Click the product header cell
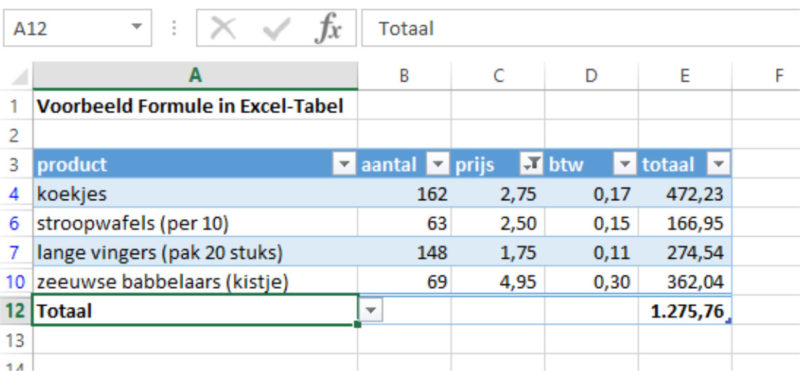The width and height of the screenshot is (800, 371). pyautogui.click(x=195, y=164)
